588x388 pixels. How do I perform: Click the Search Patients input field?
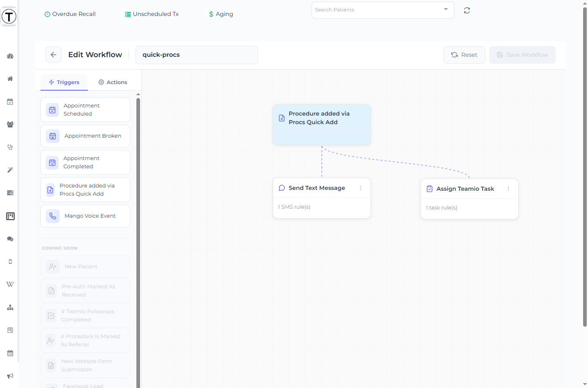[383, 10]
